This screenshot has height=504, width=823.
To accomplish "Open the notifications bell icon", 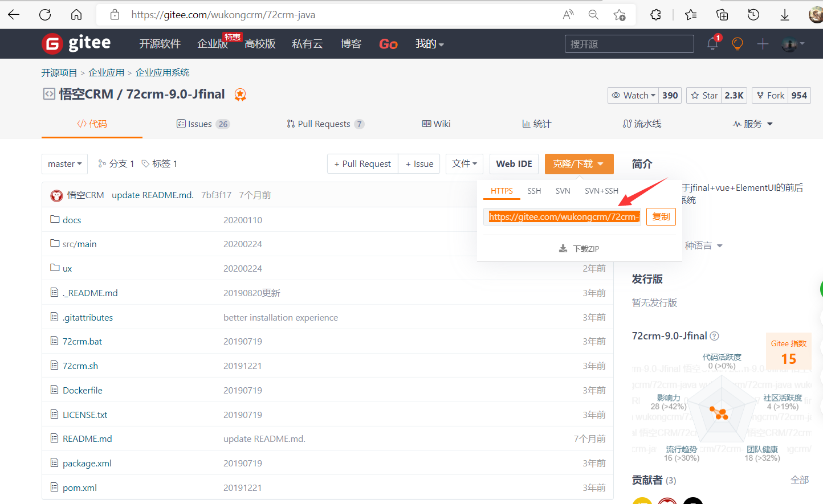I will coord(712,44).
